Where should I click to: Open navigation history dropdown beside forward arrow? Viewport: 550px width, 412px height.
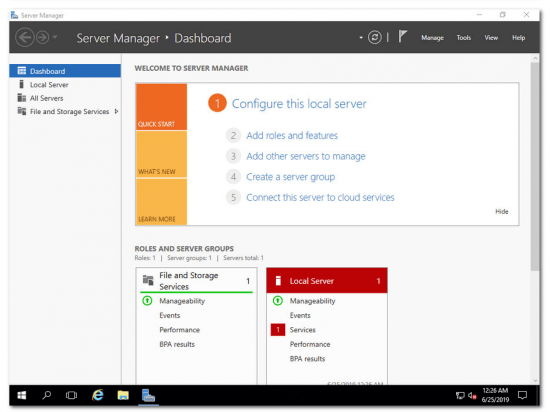tap(55, 36)
